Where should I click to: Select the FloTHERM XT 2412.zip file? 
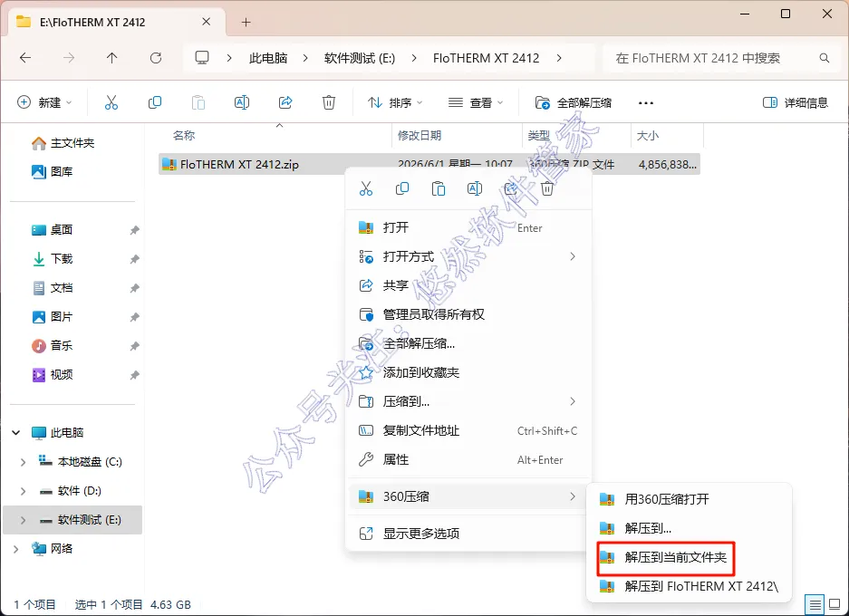(x=429, y=164)
